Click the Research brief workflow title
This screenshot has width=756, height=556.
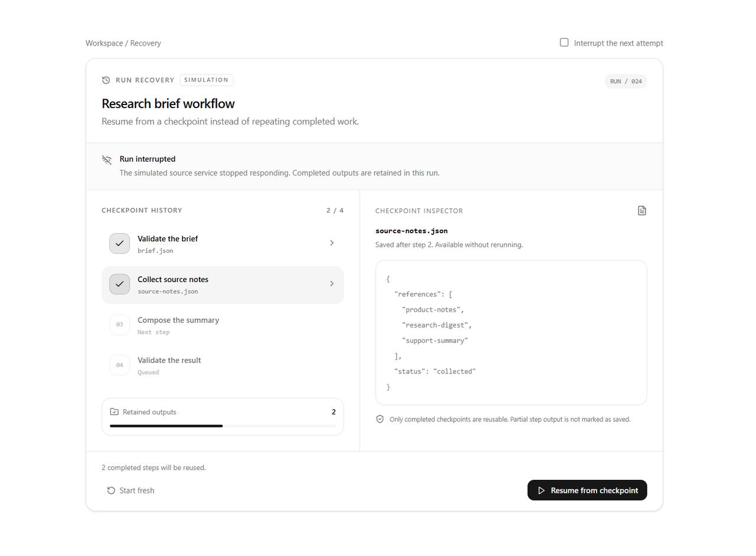[168, 103]
